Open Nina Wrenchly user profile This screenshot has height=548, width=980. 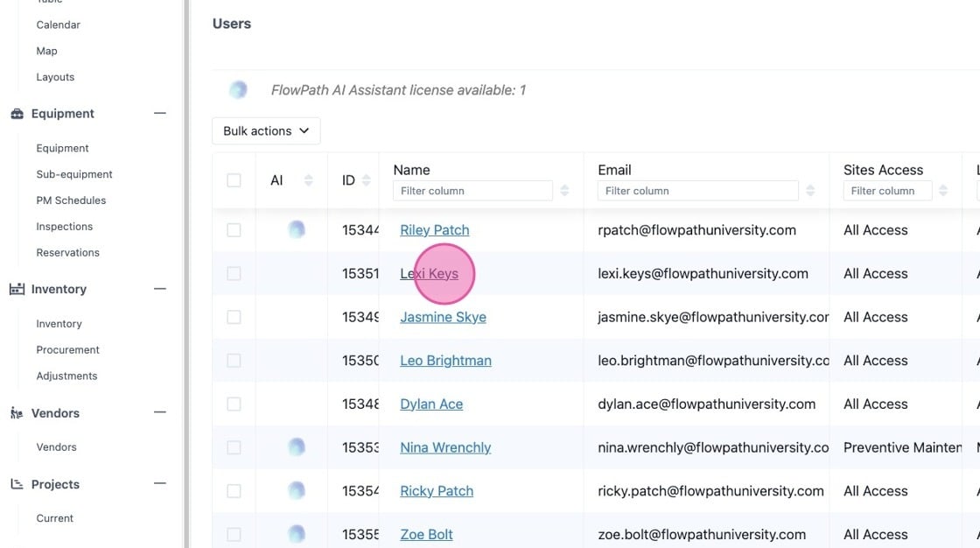[445, 447]
